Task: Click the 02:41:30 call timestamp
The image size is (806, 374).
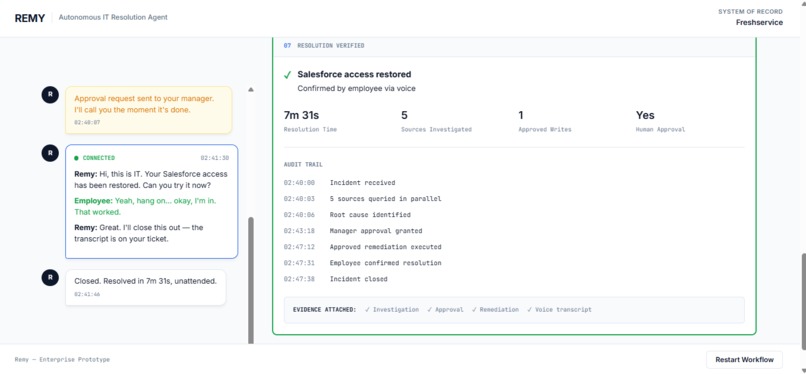Action: pyautogui.click(x=214, y=158)
